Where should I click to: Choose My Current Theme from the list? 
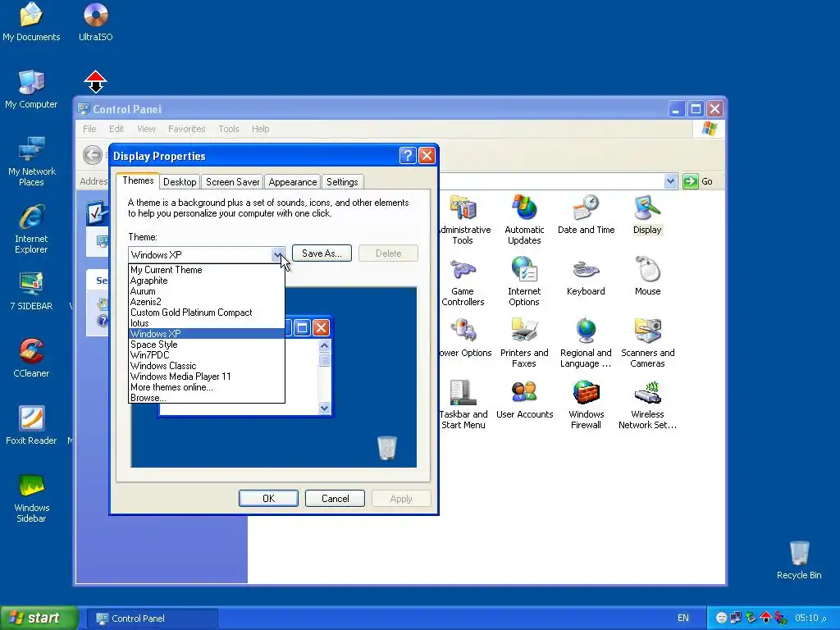click(x=206, y=270)
